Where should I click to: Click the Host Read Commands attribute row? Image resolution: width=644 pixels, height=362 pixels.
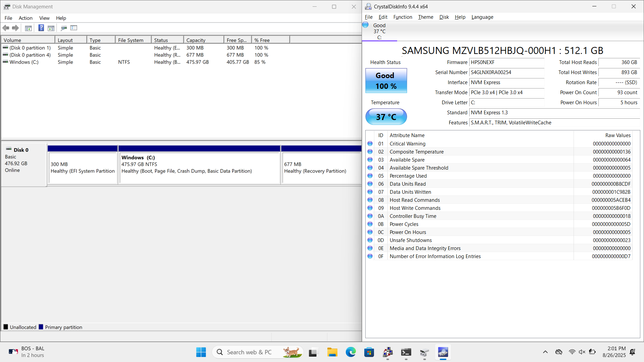point(500,200)
